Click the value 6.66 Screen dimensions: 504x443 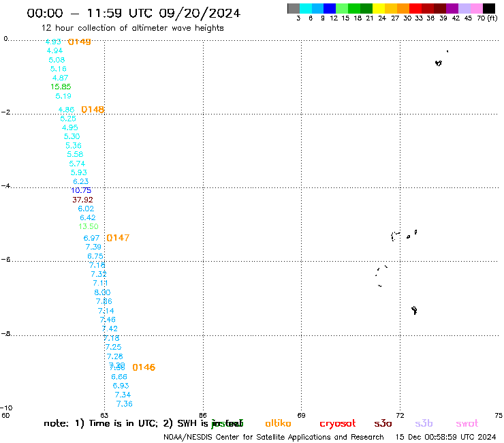tap(119, 377)
